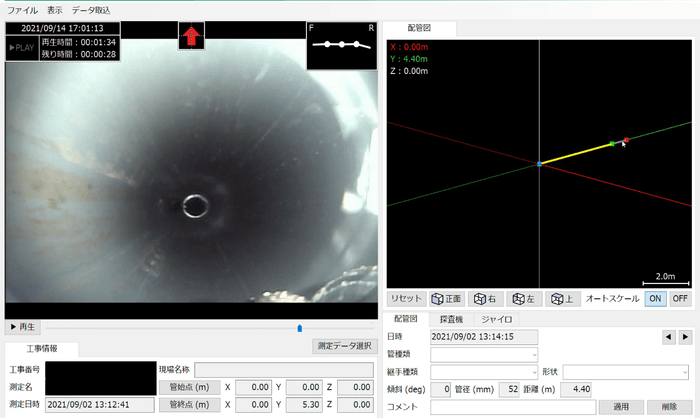The width and height of the screenshot is (700, 418).
Task: Click the コメント comment text field
Action: (x=512, y=407)
